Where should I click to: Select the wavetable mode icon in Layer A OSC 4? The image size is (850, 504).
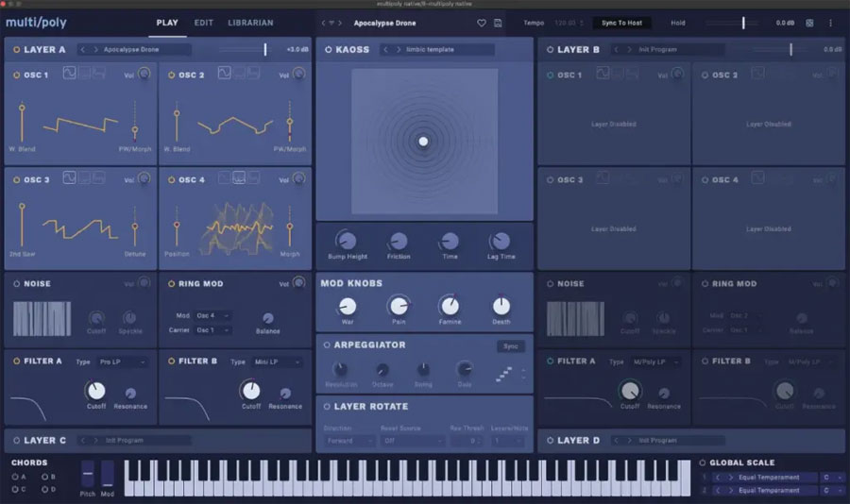coord(239,177)
